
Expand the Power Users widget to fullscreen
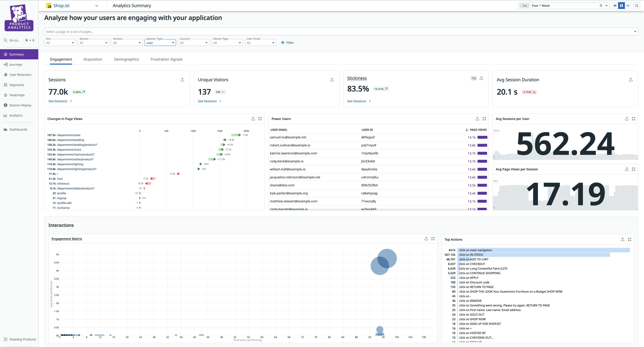(x=484, y=119)
